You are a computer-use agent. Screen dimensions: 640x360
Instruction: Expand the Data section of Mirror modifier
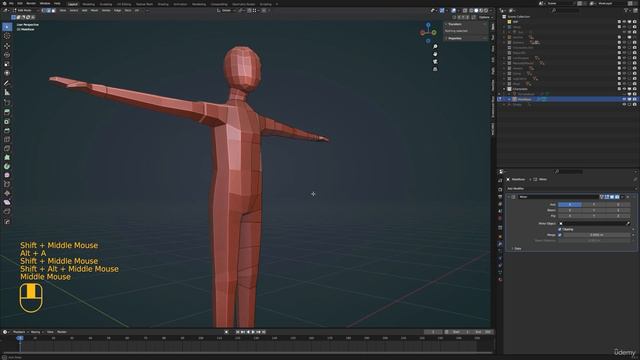pos(517,249)
